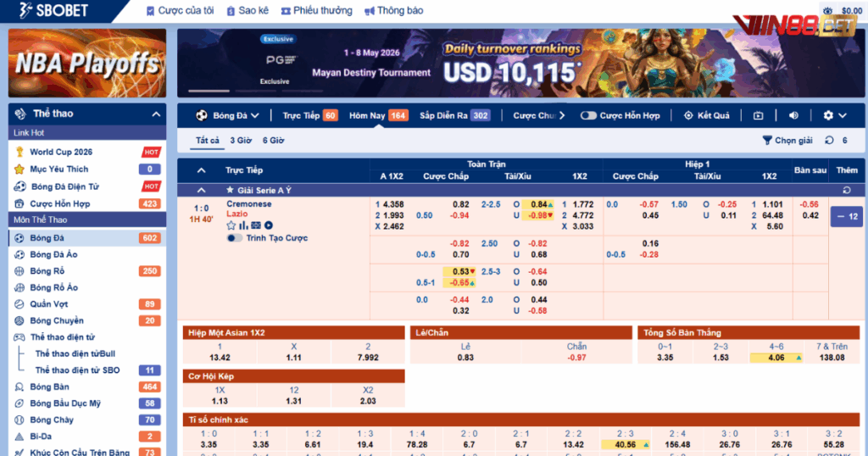The width and height of the screenshot is (868, 456).
Task: Open settings gear dropdown
Action: click(x=835, y=115)
